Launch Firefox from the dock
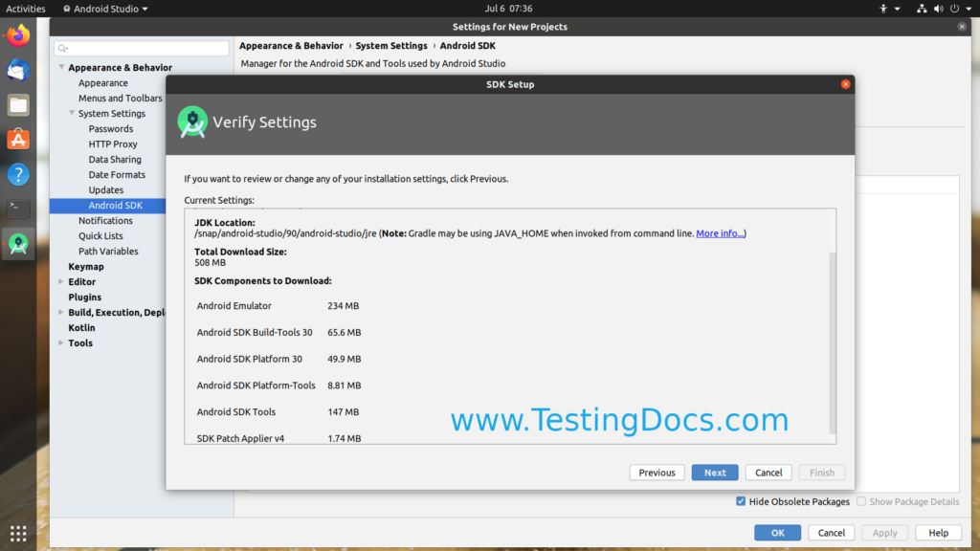980x551 pixels. [x=17, y=36]
